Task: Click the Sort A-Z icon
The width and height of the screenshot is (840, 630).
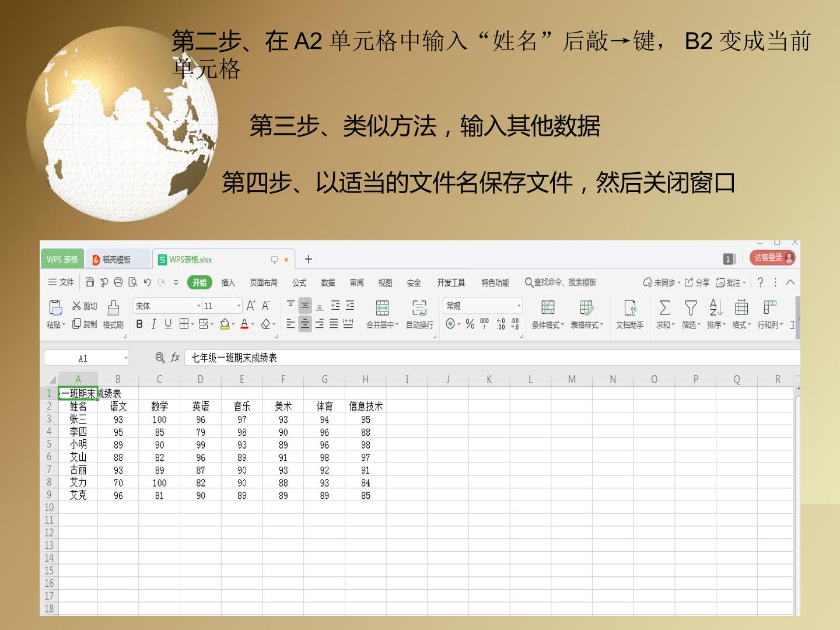Action: pos(716,307)
